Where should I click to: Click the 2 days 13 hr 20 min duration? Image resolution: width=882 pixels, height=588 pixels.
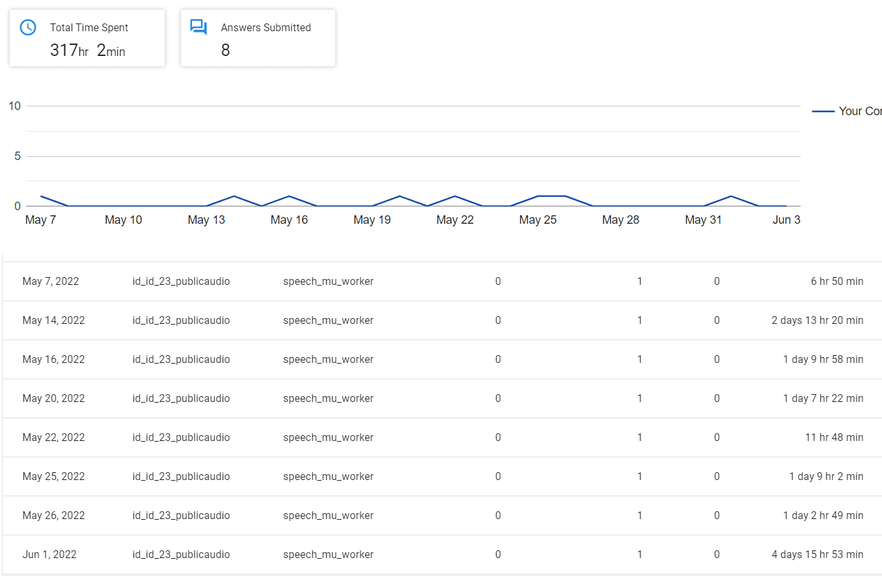click(818, 321)
